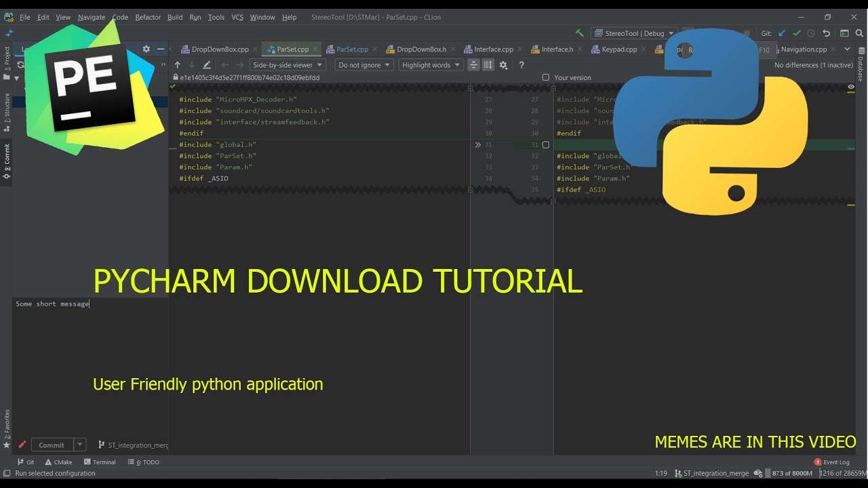Open the CMake tool window button
The height and width of the screenshot is (488, 868).
click(58, 462)
